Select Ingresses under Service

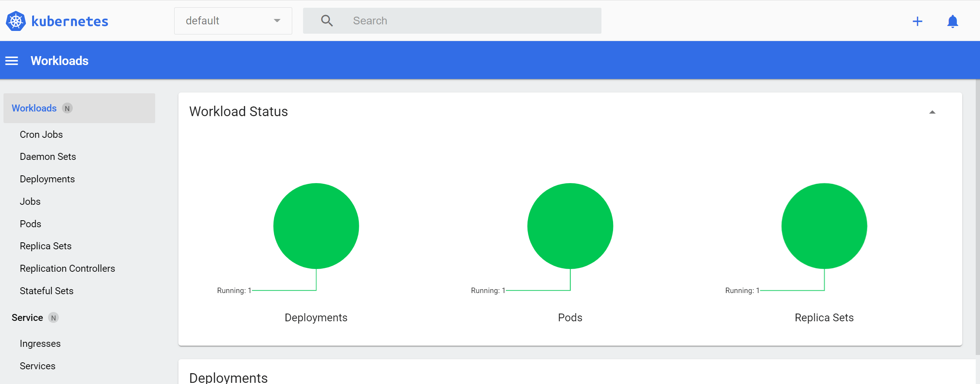(x=40, y=343)
